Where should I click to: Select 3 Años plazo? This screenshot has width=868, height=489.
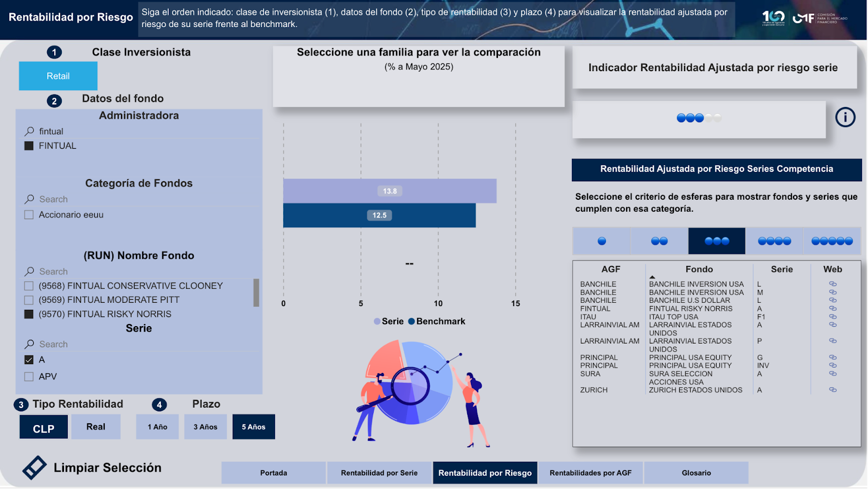click(206, 427)
